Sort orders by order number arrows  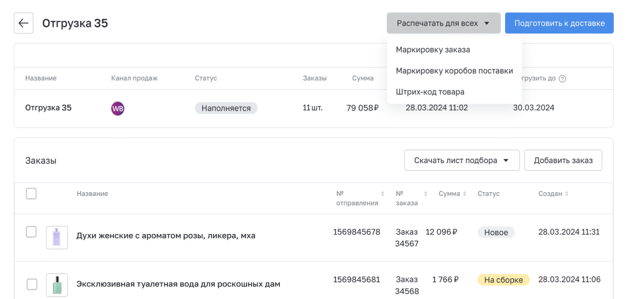coord(425,194)
